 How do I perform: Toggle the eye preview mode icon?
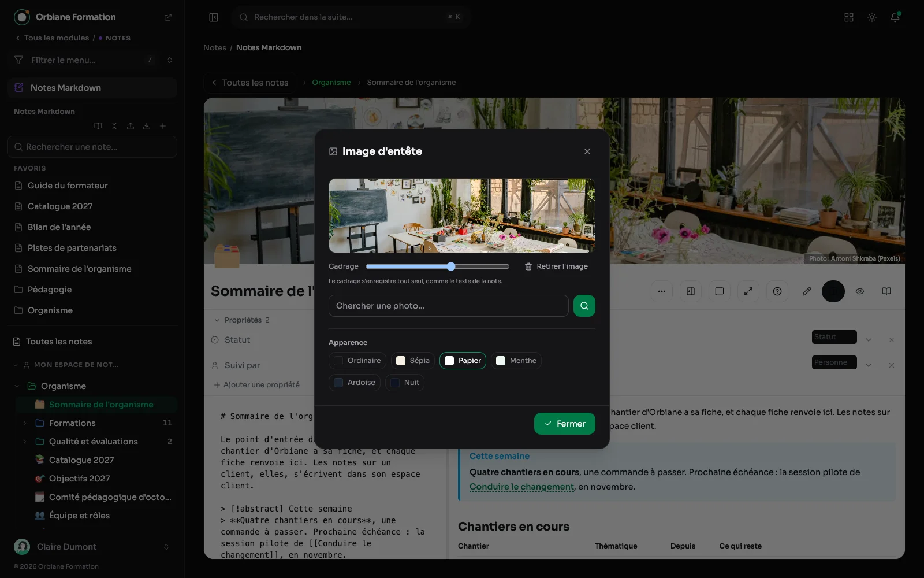[860, 291]
